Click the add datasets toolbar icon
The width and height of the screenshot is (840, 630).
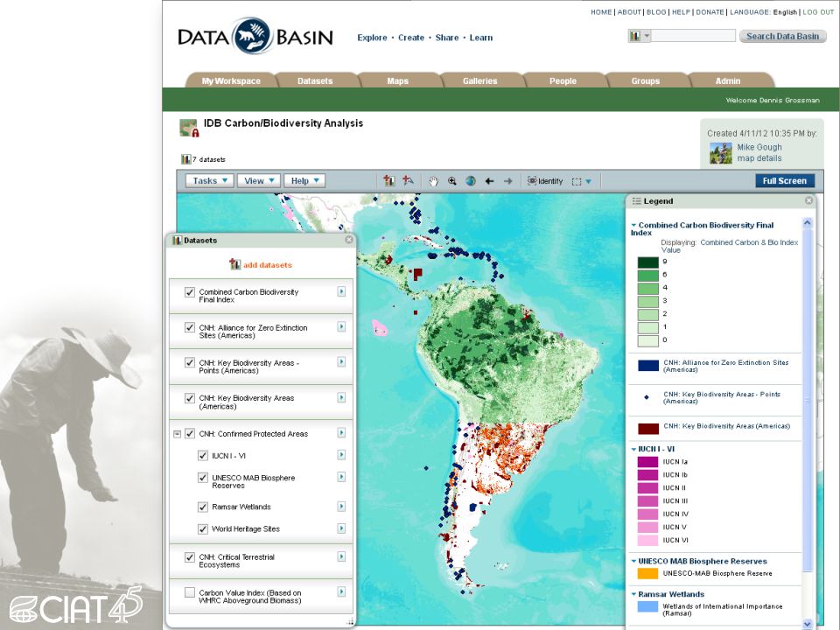[388, 181]
